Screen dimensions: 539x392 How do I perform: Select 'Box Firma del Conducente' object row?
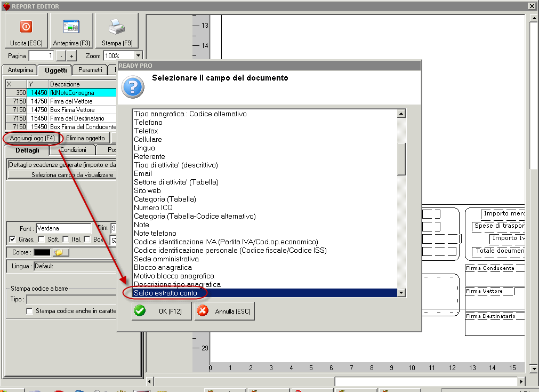click(61, 127)
